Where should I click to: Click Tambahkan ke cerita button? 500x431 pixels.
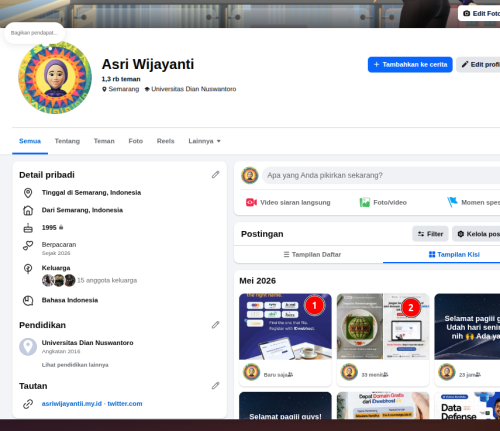[410, 64]
